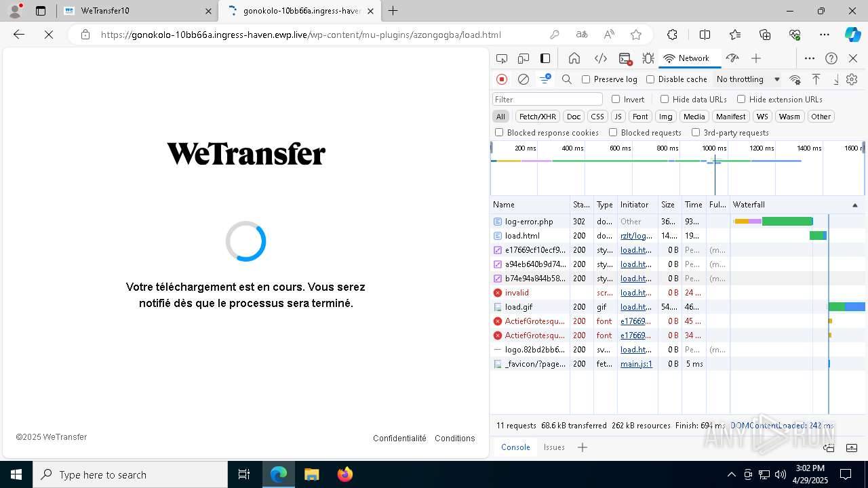This screenshot has width=868, height=488.
Task: Open network conditions wifi-gear icon
Action: click(795, 79)
